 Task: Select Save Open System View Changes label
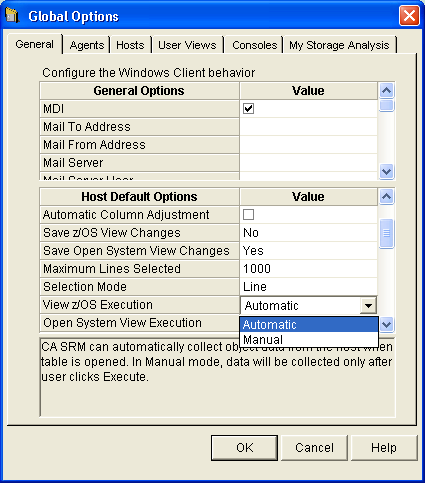click(139, 251)
